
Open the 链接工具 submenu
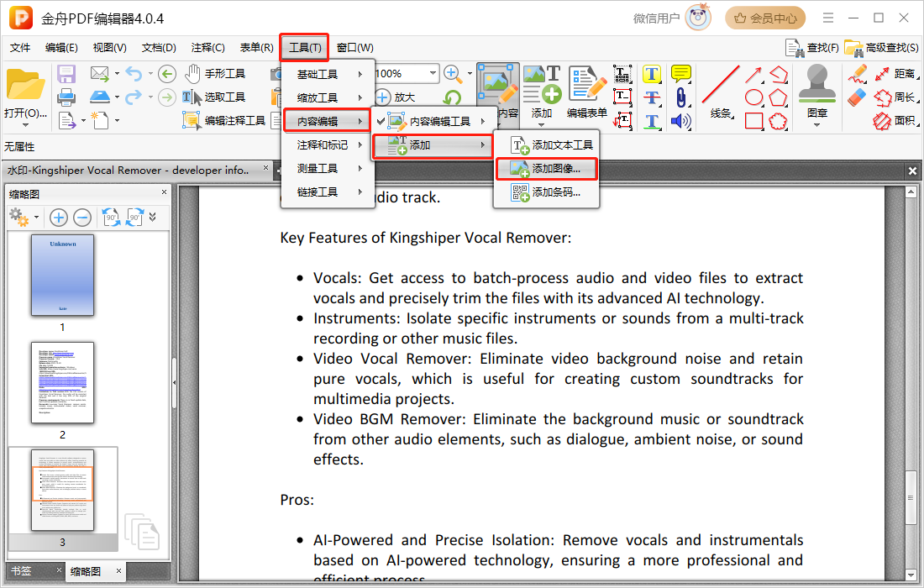coord(328,192)
